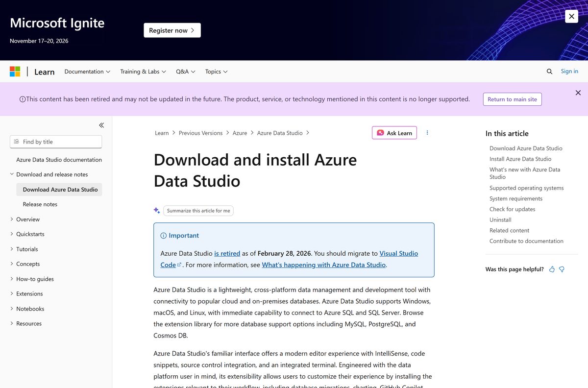This screenshot has height=388, width=588.
Task: Jump to Install Azure Data Studio section
Action: tap(520, 159)
